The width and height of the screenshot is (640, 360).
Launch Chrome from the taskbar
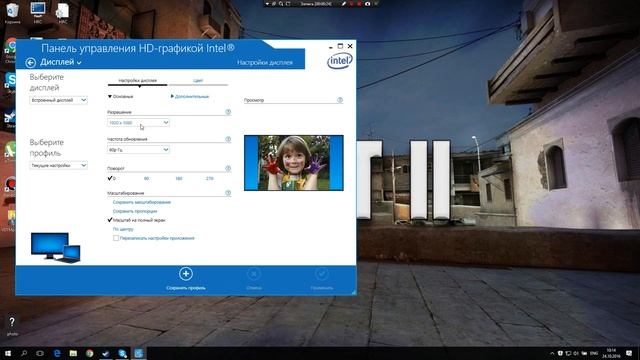(x=89, y=353)
